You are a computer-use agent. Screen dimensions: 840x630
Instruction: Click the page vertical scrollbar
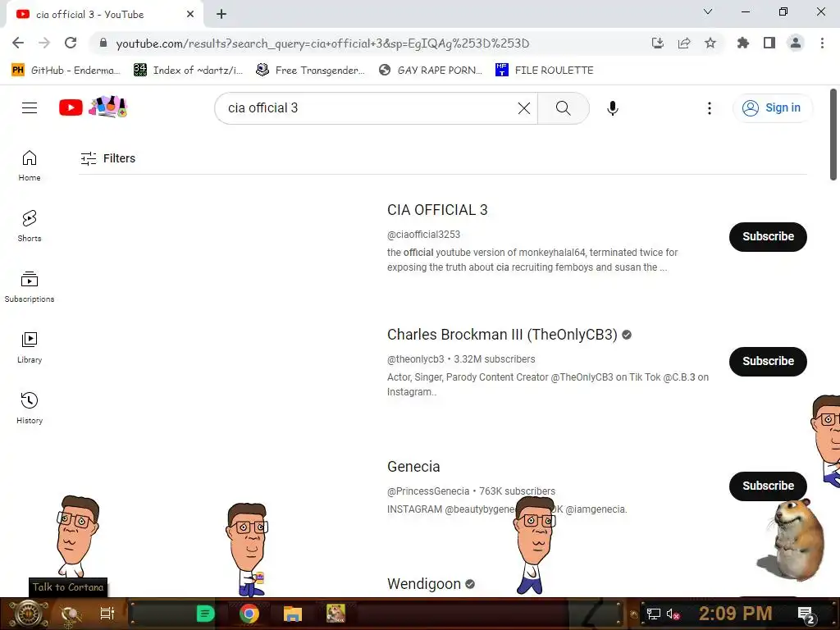(833, 135)
